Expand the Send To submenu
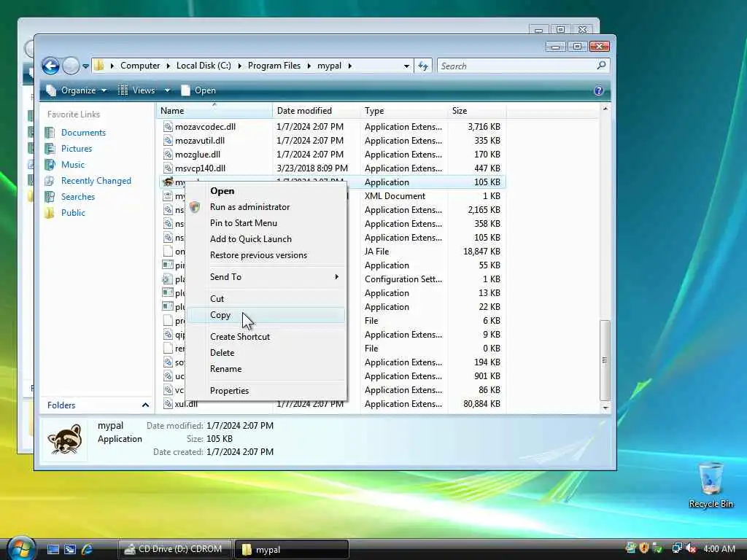 pos(266,277)
